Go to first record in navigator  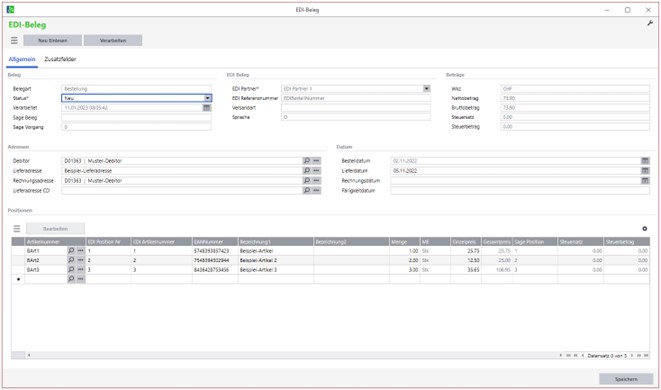568,355
